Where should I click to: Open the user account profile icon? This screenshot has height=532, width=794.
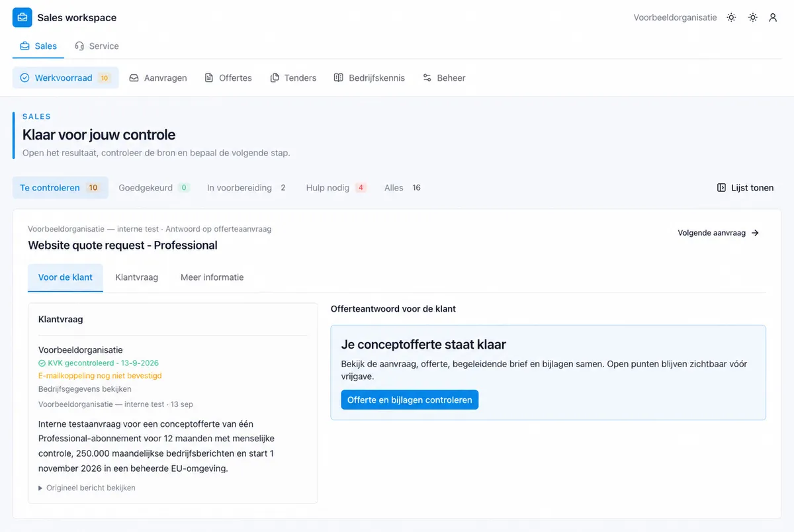(x=773, y=18)
